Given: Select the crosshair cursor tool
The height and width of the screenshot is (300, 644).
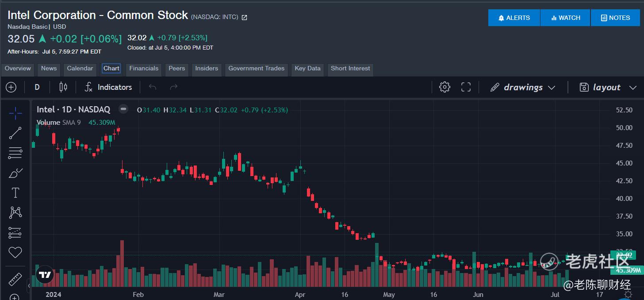Looking at the screenshot, I should point(15,113).
